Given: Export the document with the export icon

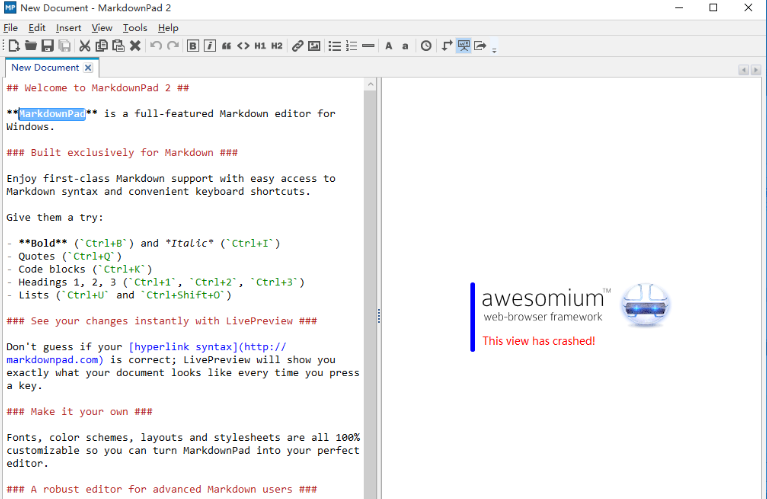Looking at the screenshot, I should click(x=480, y=46).
